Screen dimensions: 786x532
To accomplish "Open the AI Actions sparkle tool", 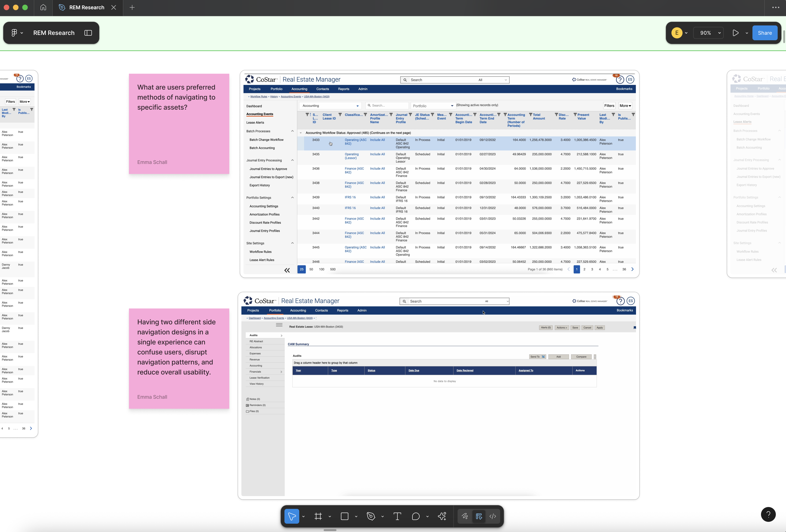I will 442,516.
